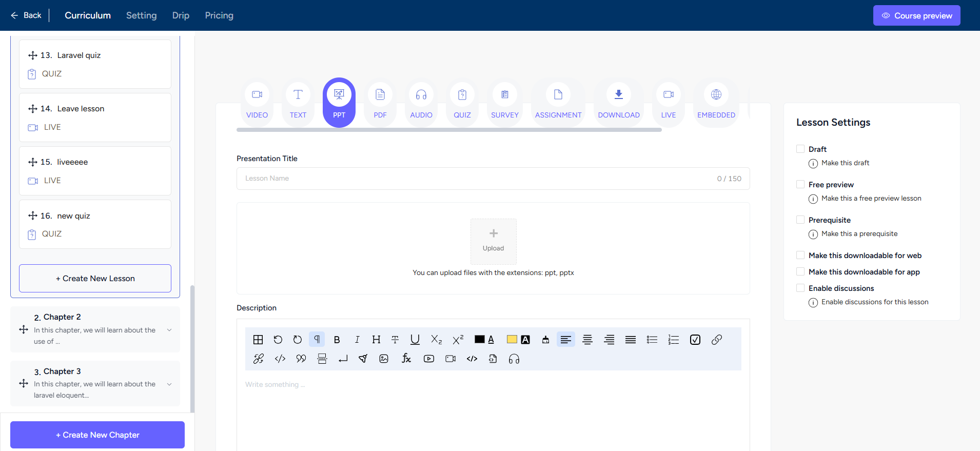Screen dimensions: 980x451
Task: Select the DOWNLOAD lesson type
Action: click(619, 102)
